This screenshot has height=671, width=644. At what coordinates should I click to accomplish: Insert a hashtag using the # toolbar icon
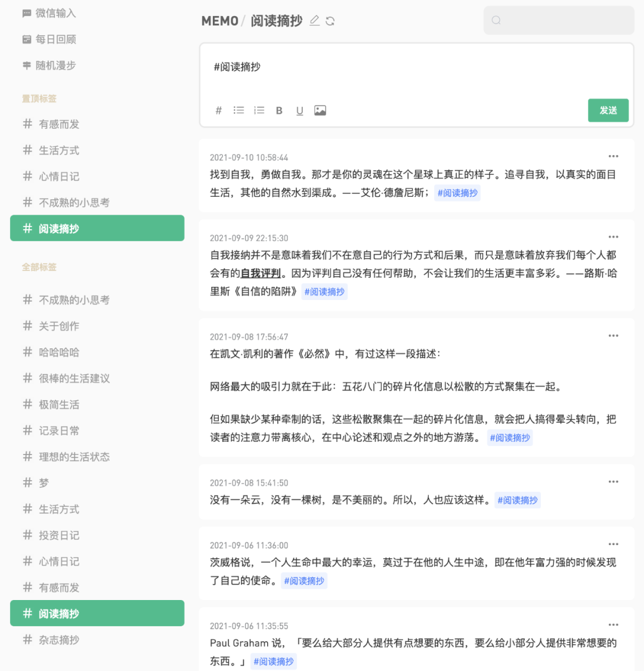pos(219,110)
